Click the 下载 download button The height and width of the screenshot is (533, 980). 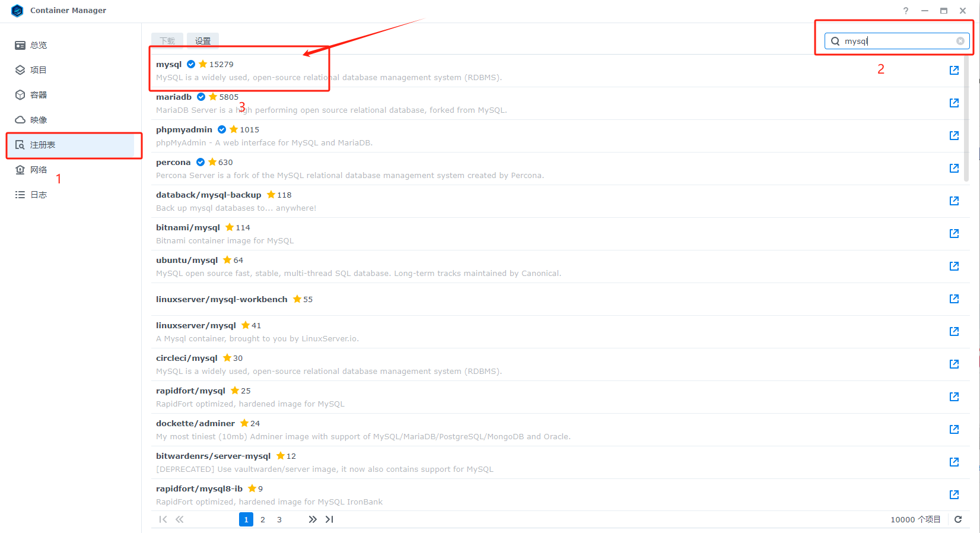167,40
